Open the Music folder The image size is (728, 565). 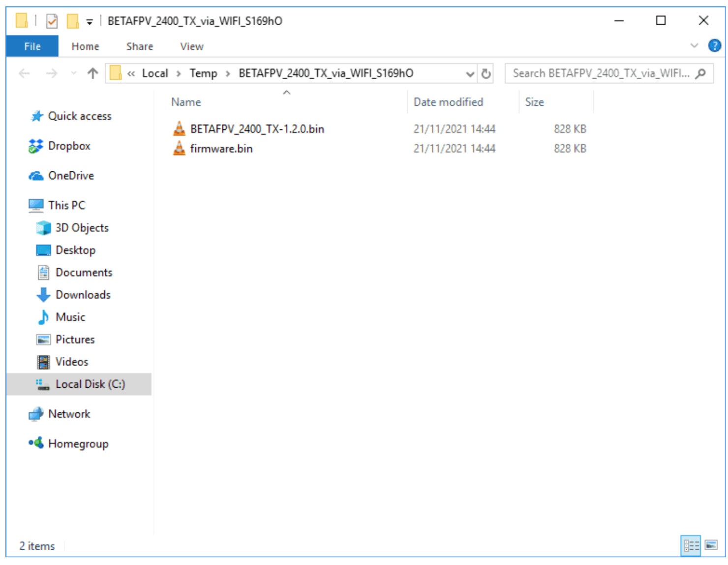[x=70, y=317]
